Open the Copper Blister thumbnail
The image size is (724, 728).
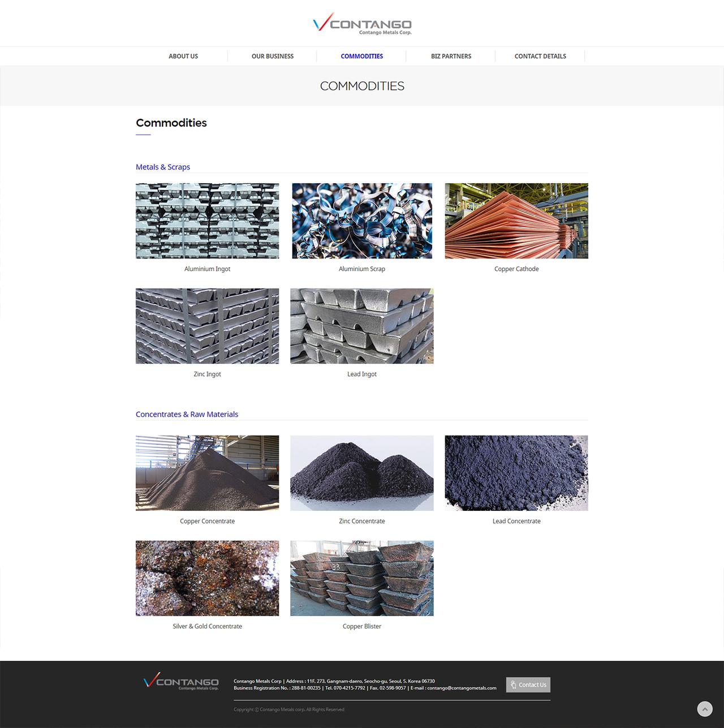[x=362, y=578]
